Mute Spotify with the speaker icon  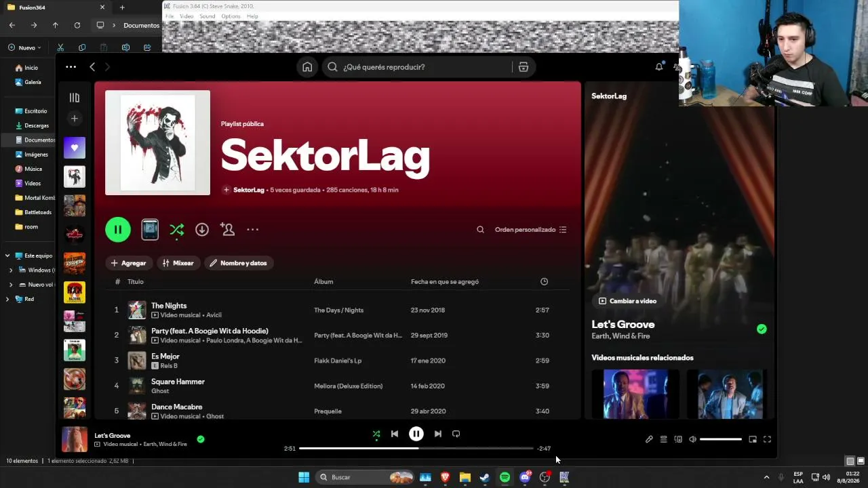[692, 439]
